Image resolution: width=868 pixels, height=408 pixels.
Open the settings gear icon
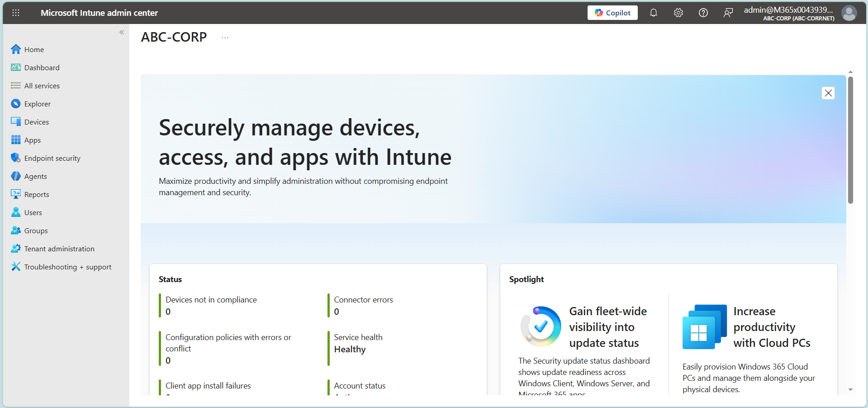point(678,13)
